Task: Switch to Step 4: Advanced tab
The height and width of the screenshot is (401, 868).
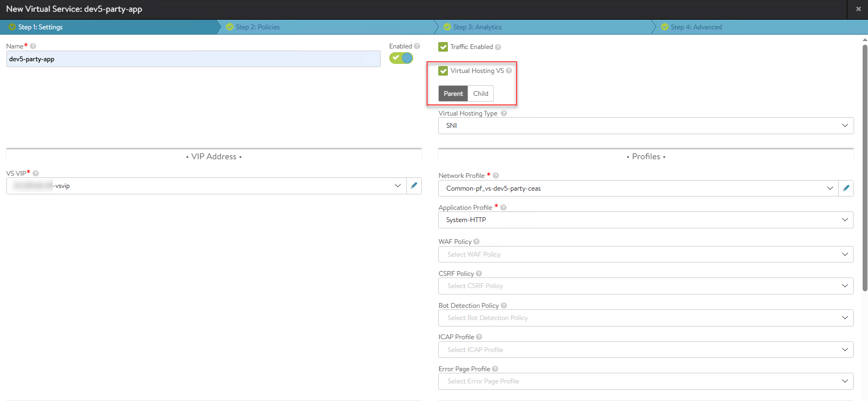Action: pos(696,27)
